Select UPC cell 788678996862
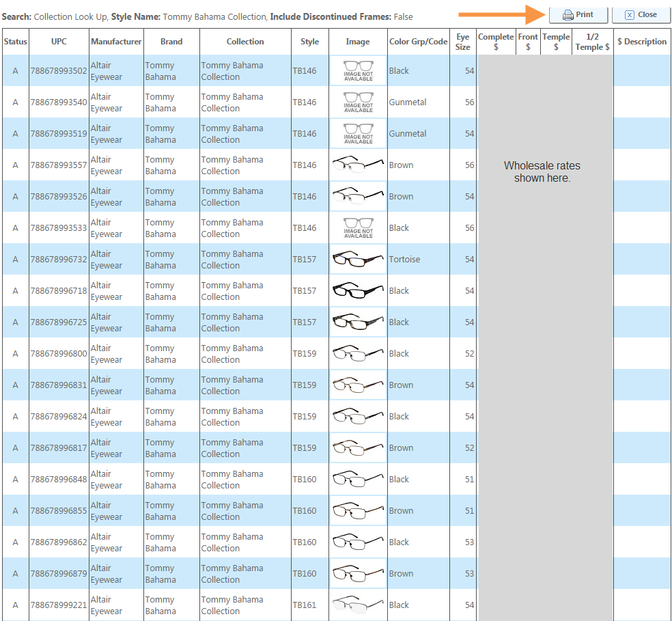 pos(59,542)
